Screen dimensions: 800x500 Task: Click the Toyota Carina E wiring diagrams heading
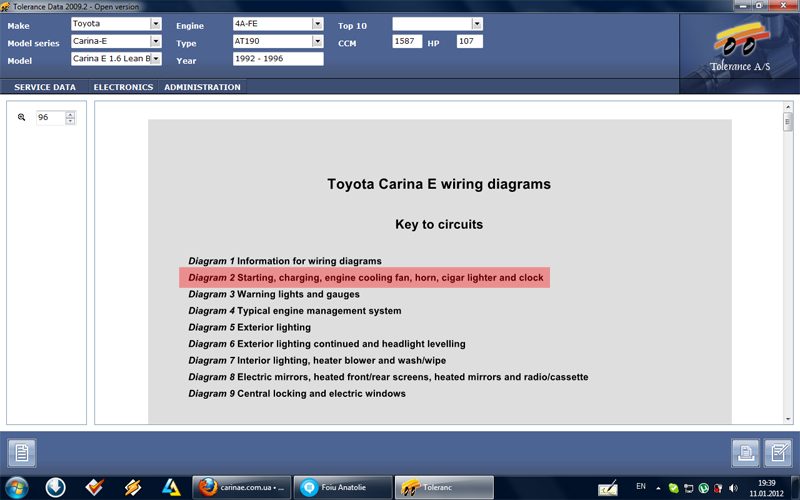(x=439, y=184)
